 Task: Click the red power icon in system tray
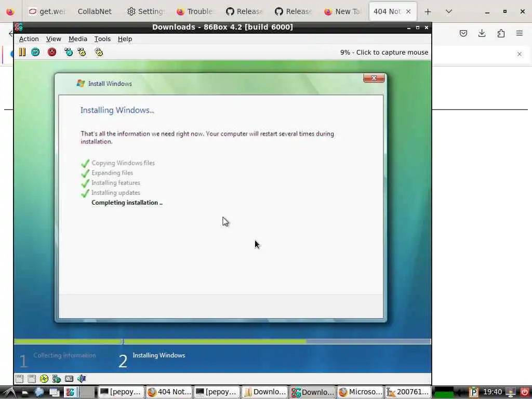(525, 392)
